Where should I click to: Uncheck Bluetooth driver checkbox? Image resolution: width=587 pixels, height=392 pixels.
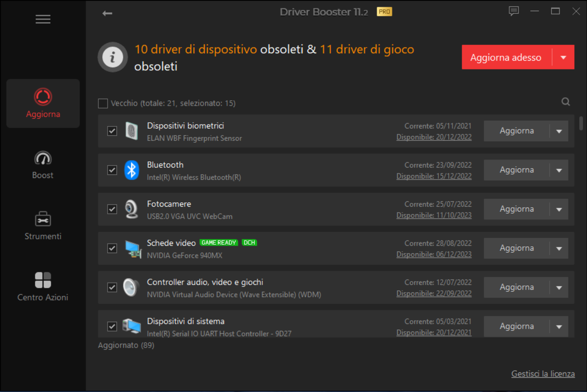[x=112, y=170]
